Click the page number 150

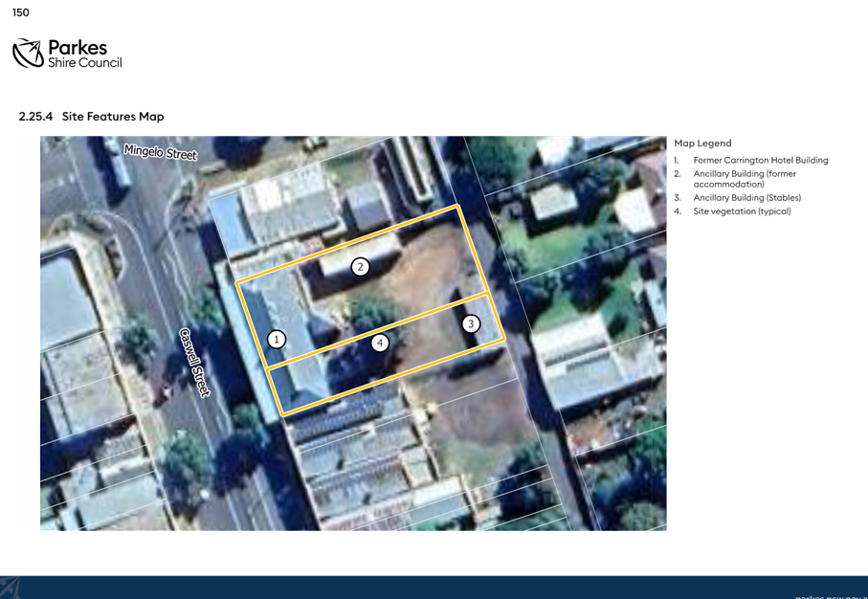20,12
